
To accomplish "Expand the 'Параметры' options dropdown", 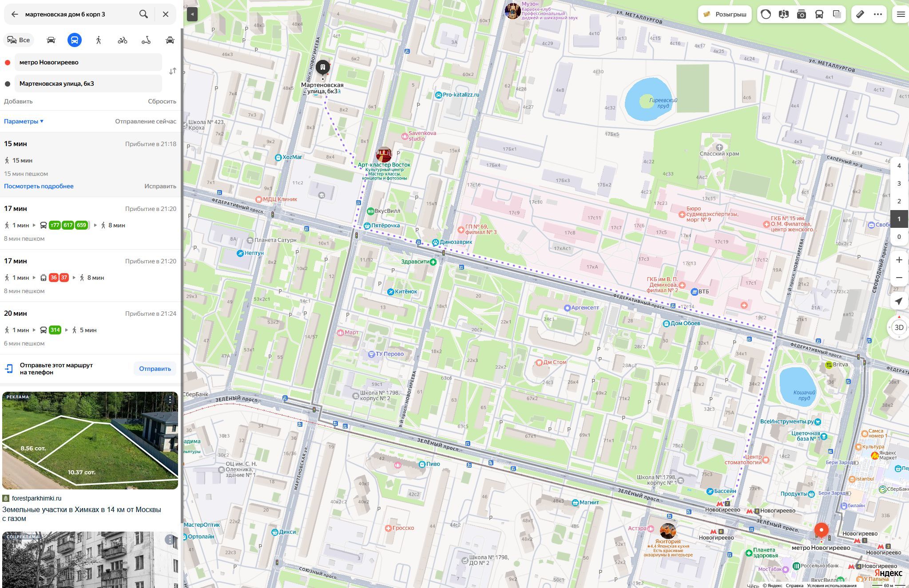I will pos(23,121).
